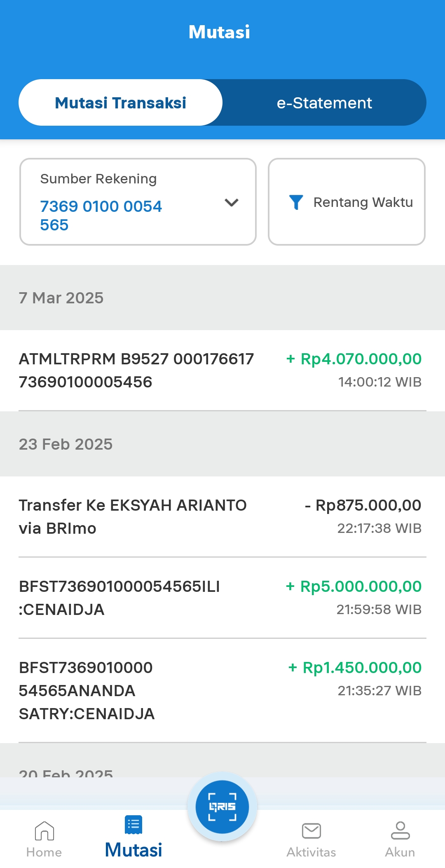
Task: Open the Home icon in the bottom bar
Action: click(44, 831)
